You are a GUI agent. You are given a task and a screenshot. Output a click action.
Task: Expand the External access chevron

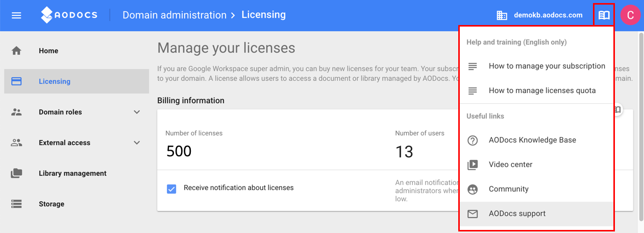click(137, 143)
